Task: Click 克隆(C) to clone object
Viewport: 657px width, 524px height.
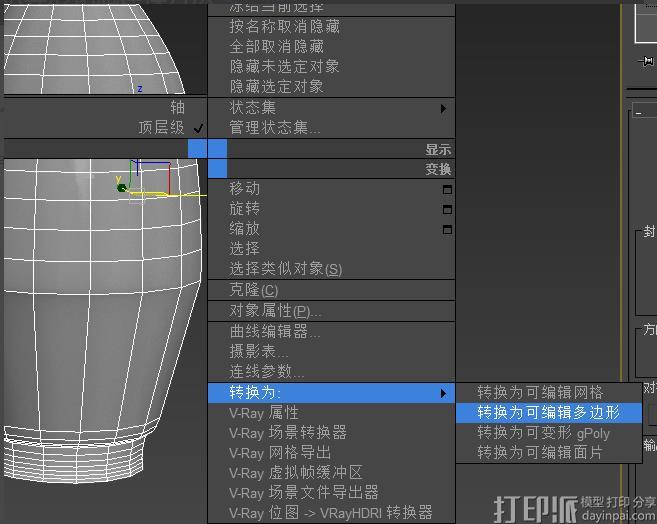Action: [x=254, y=290]
